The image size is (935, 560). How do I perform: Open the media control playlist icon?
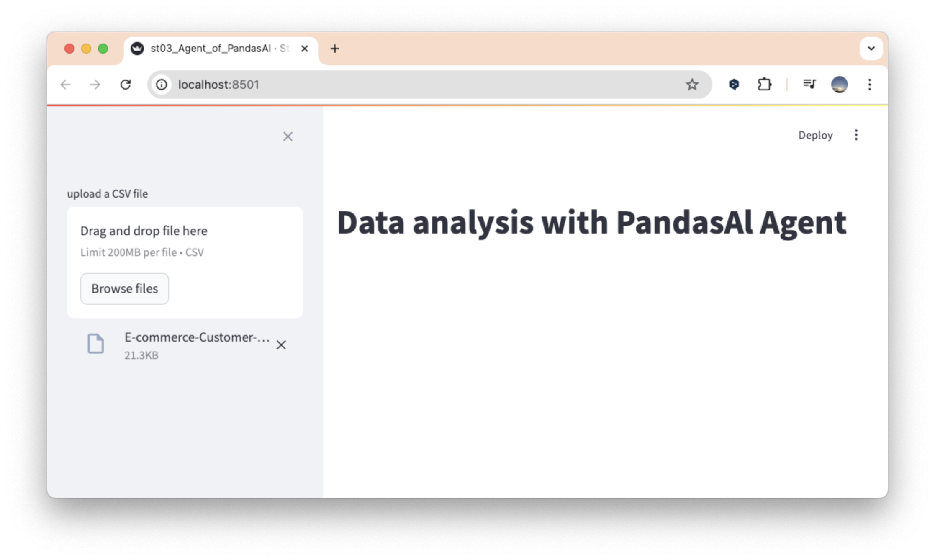coord(809,85)
